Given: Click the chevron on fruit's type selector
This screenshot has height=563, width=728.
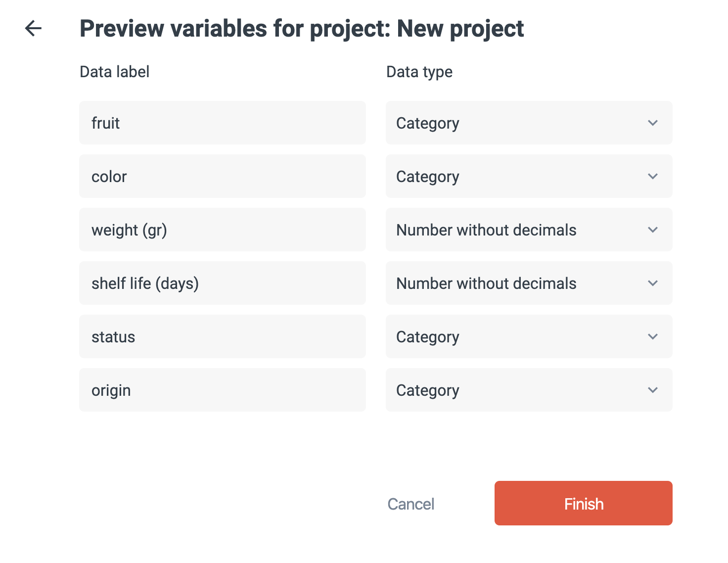Looking at the screenshot, I should click(x=653, y=123).
